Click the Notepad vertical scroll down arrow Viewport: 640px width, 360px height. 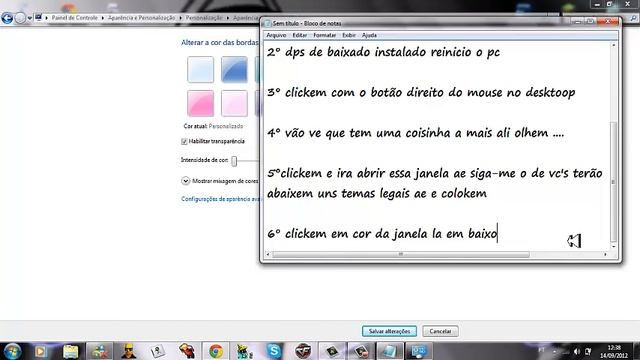point(613,247)
